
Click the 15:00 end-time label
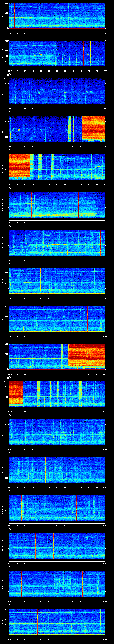coord(105,525)
